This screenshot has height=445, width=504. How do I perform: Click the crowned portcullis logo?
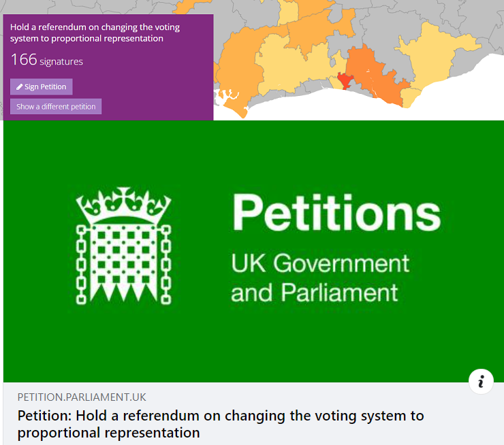pyautogui.click(x=123, y=246)
